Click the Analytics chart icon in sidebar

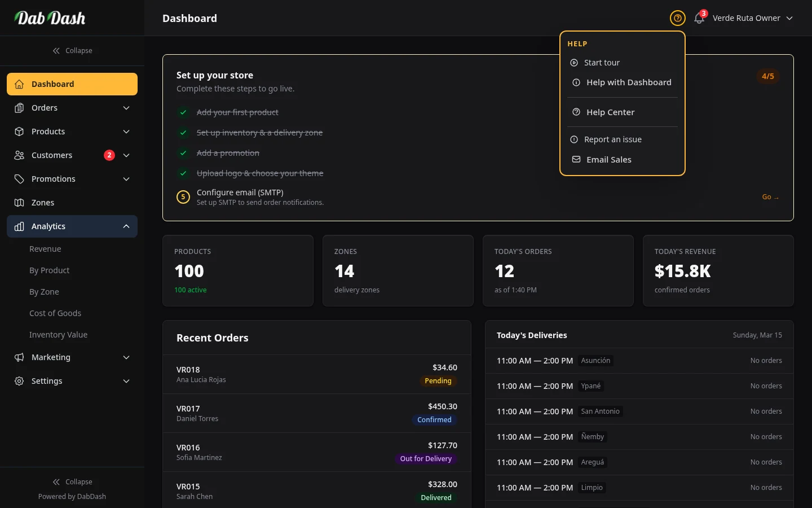coord(19,226)
